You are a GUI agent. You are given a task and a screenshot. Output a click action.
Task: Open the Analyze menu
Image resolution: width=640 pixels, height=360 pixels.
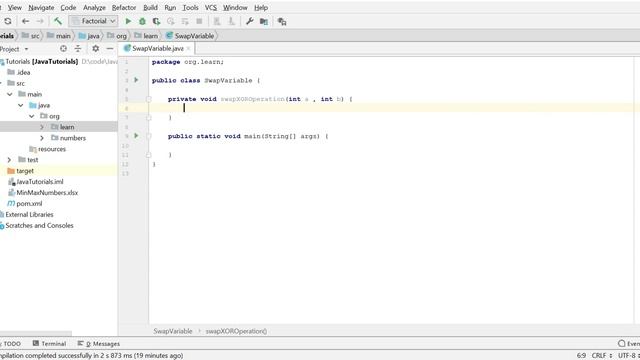94,7
